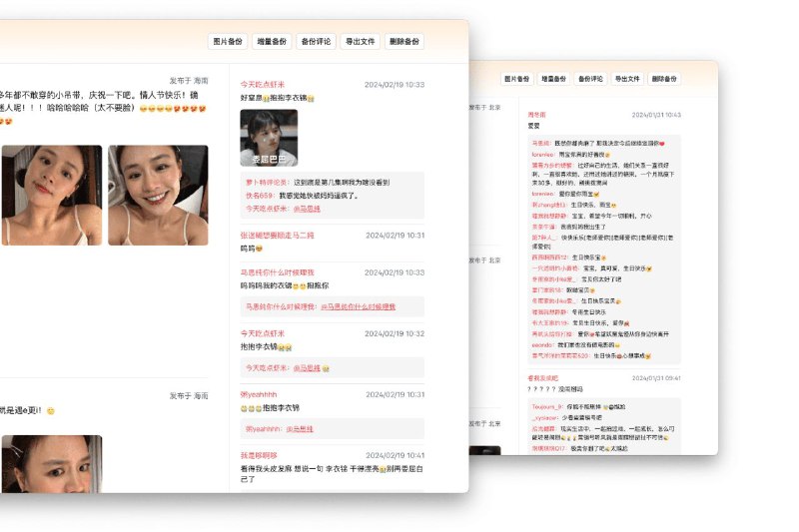Open replier 萝卜特评论员 profile
This screenshot has height=532, width=799.
click(267, 183)
